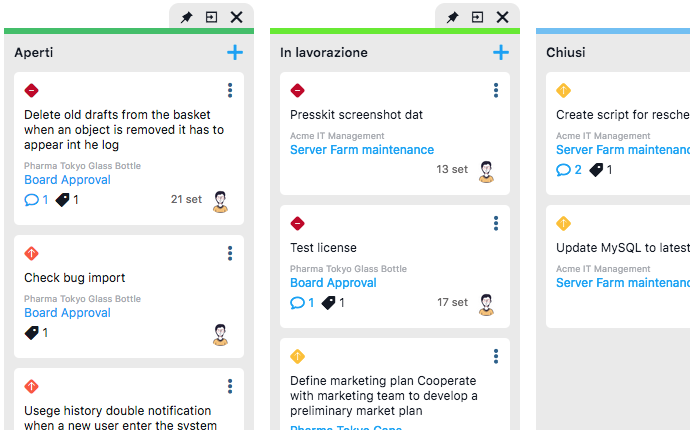Collapse the Aperti column using arrow icon
This screenshot has width=690, height=430.
(x=211, y=17)
